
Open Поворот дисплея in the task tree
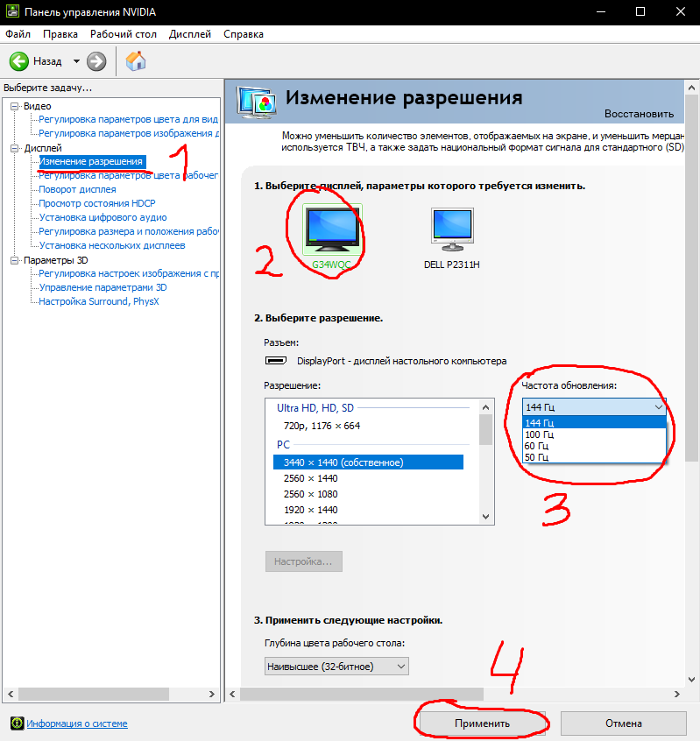click(77, 189)
